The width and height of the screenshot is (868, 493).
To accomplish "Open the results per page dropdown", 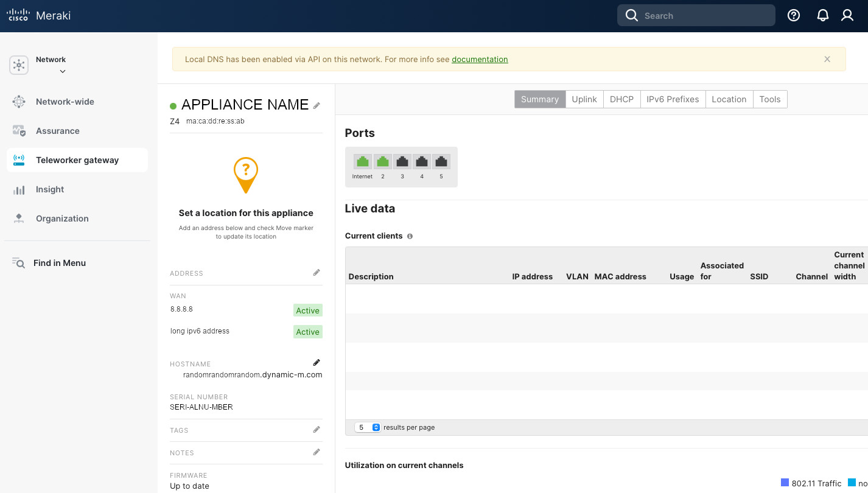I will 368,427.
